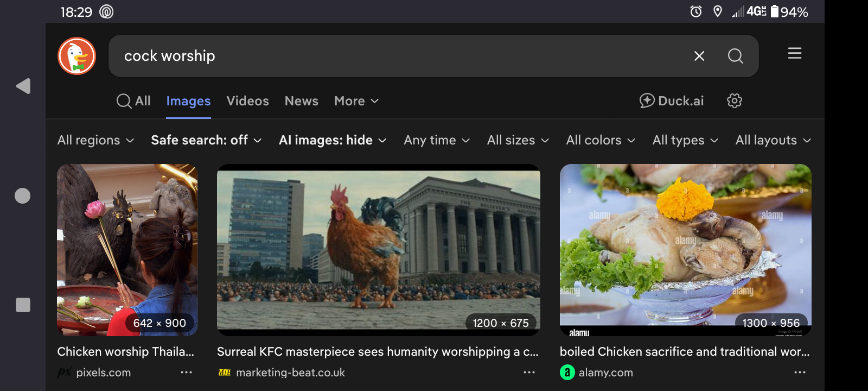Tap the Android recent apps square button

23,305
